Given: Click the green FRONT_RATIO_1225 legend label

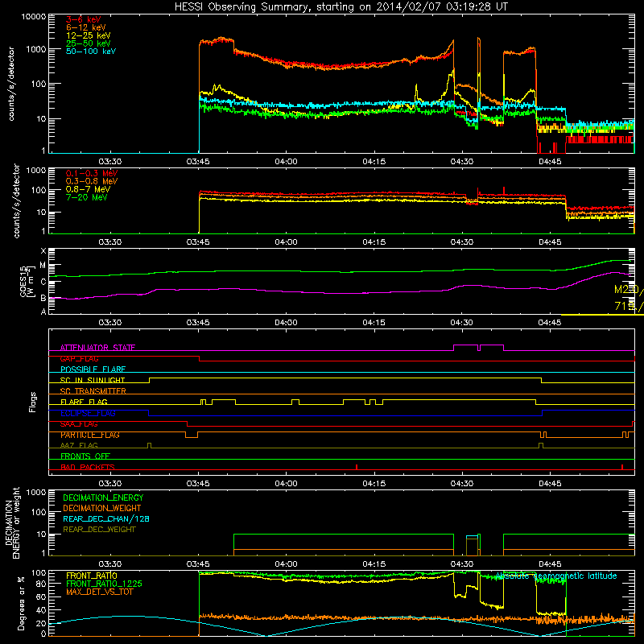Looking at the screenshot, I should pyautogui.click(x=105, y=584).
